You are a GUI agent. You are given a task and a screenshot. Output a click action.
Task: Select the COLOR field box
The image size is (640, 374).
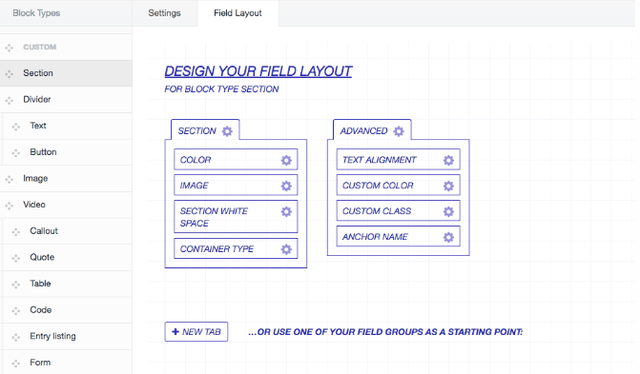[236, 160]
